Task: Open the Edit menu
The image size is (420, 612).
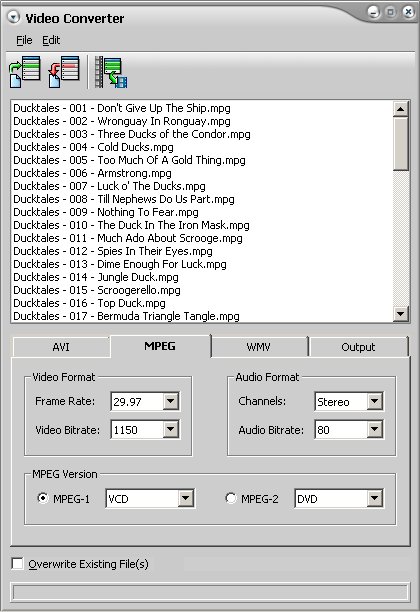Action: 51,40
